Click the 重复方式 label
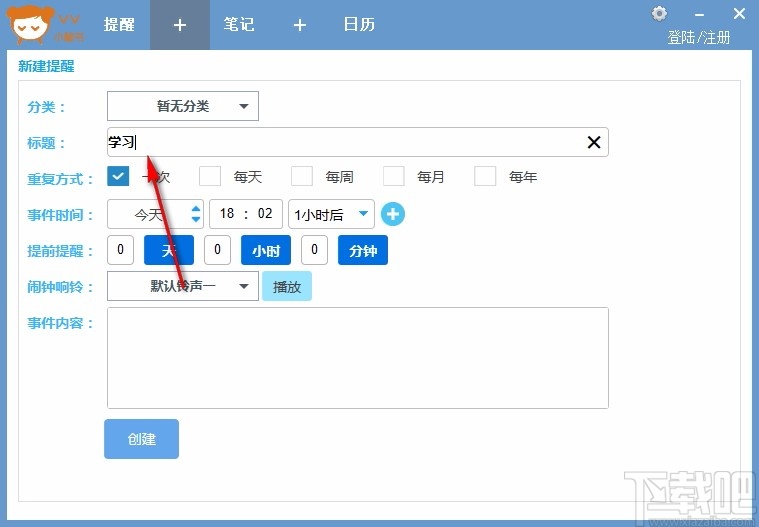 click(x=60, y=179)
